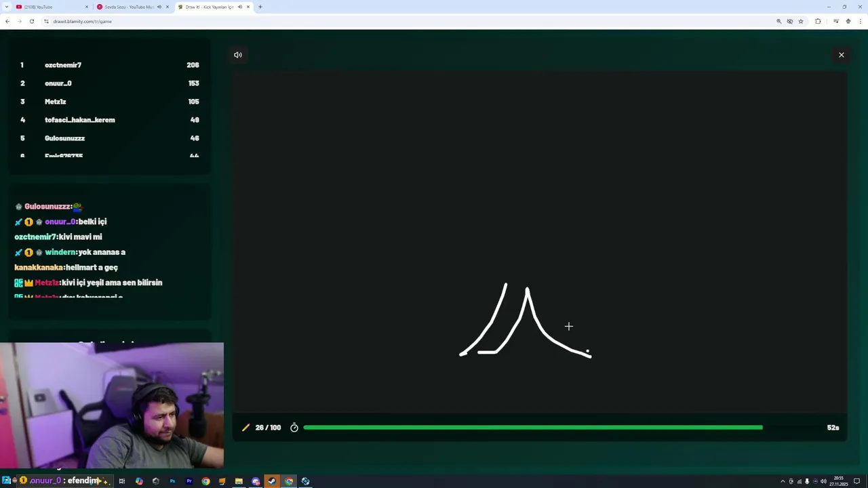Click the crossed-out eye tracking protection icon
This screenshot has height=488, width=868.
coord(790,21)
